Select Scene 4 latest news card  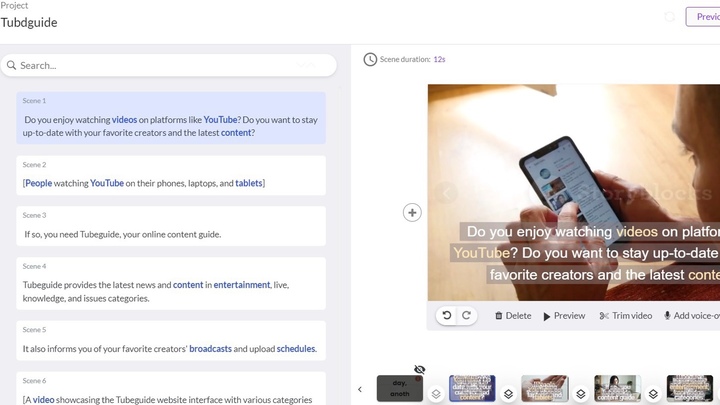pos(171,283)
